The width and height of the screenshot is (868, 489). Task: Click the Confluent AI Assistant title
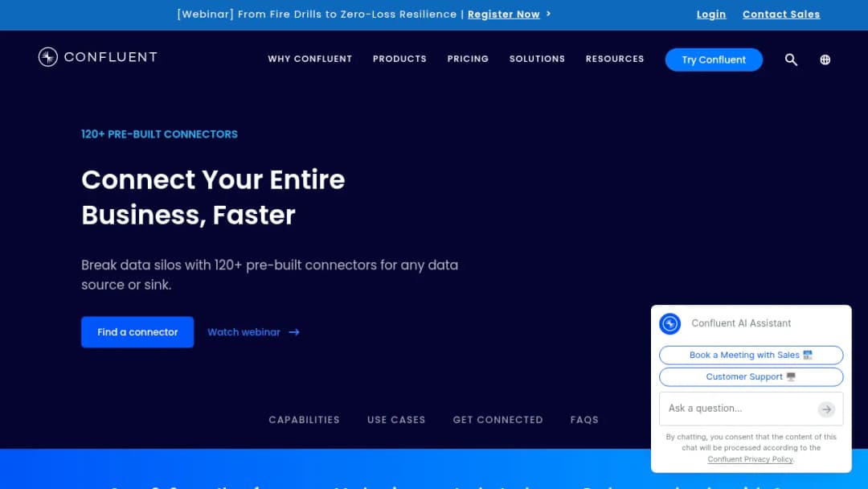tap(741, 323)
